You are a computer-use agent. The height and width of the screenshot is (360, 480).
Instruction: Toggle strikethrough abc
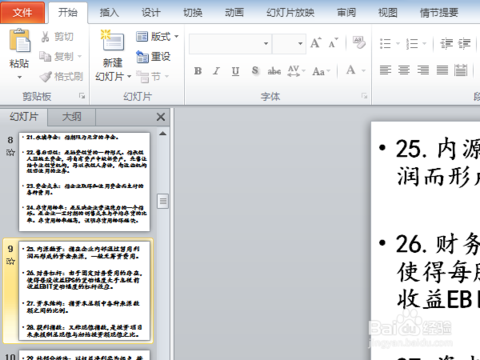coord(274,71)
